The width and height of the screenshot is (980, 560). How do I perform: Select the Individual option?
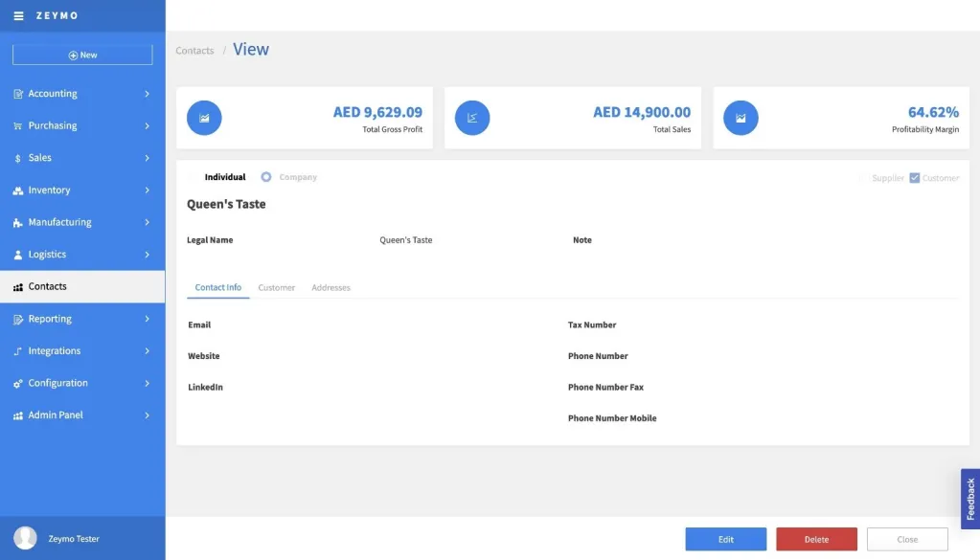click(x=225, y=177)
